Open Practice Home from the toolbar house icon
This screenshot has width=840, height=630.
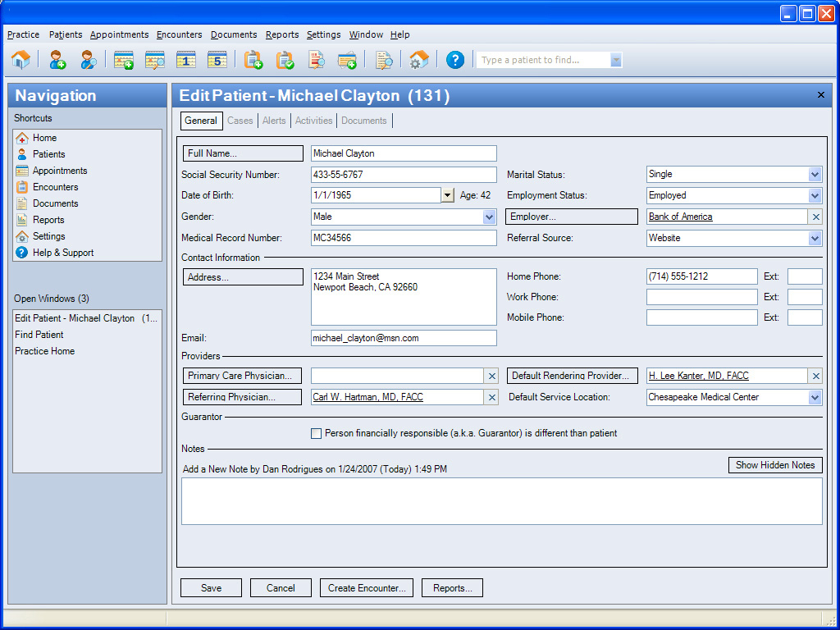(x=21, y=59)
